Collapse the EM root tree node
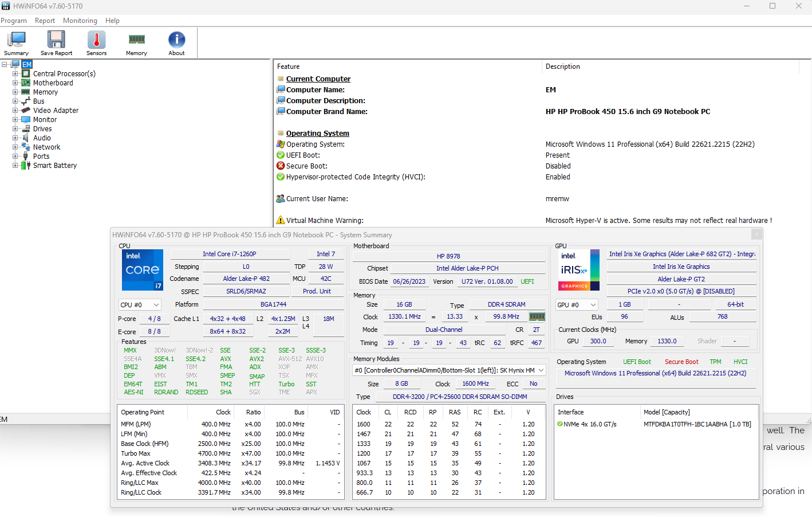 [5, 65]
